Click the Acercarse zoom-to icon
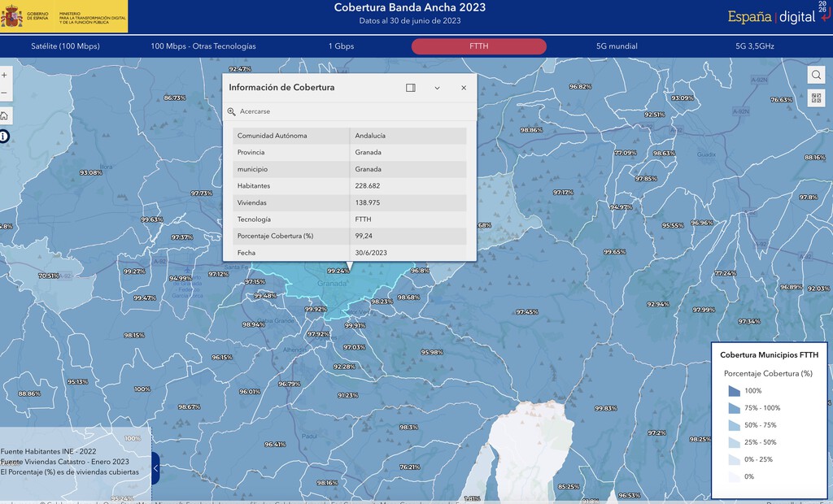 coord(232,111)
